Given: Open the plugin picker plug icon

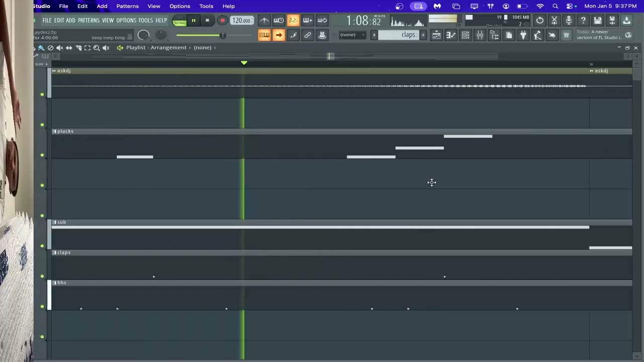Looking at the screenshot, I should [523, 35].
